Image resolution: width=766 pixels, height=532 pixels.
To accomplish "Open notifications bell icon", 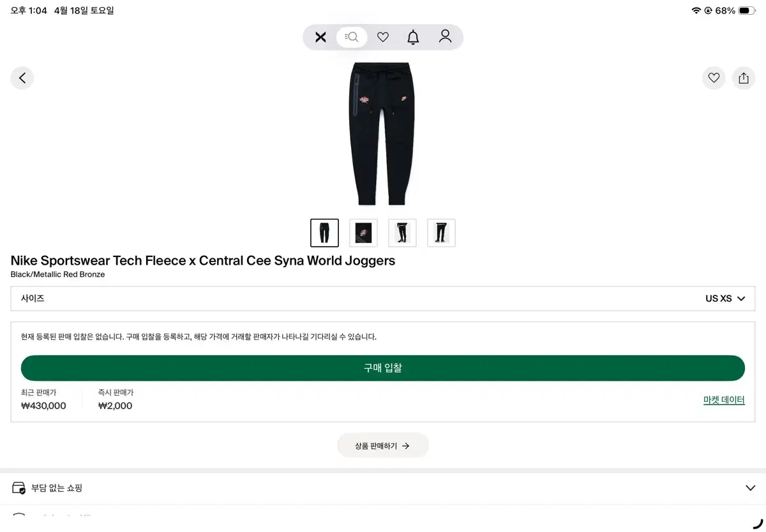I will coord(413,37).
